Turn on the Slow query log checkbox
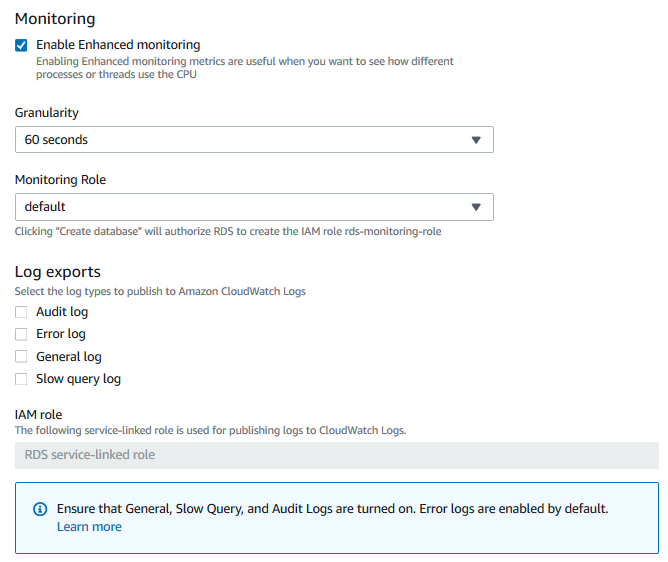Viewport: 668px width, 562px height. pyautogui.click(x=21, y=379)
